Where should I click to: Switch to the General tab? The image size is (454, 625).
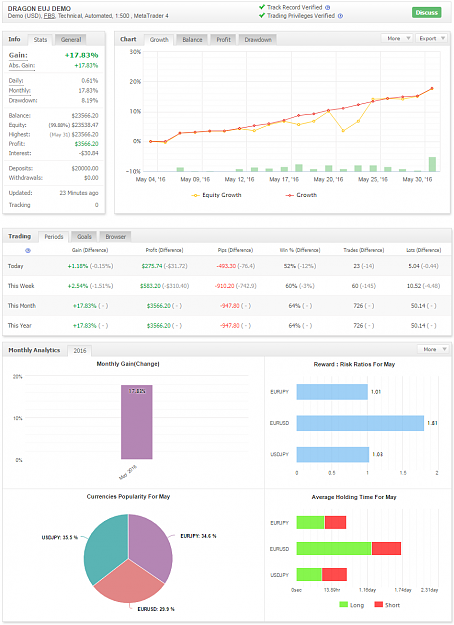71,39
